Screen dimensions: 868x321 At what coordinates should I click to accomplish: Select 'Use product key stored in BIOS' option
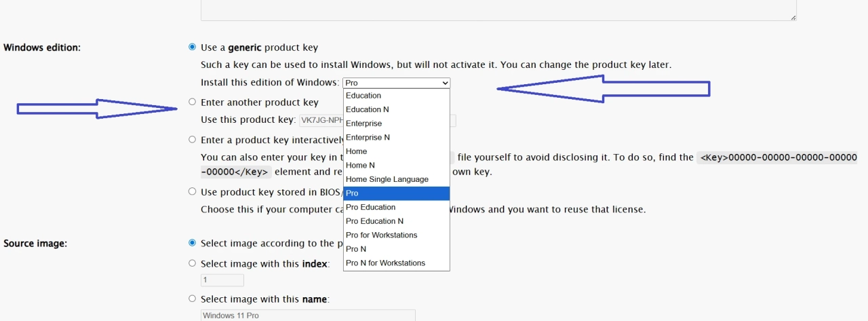coord(193,192)
